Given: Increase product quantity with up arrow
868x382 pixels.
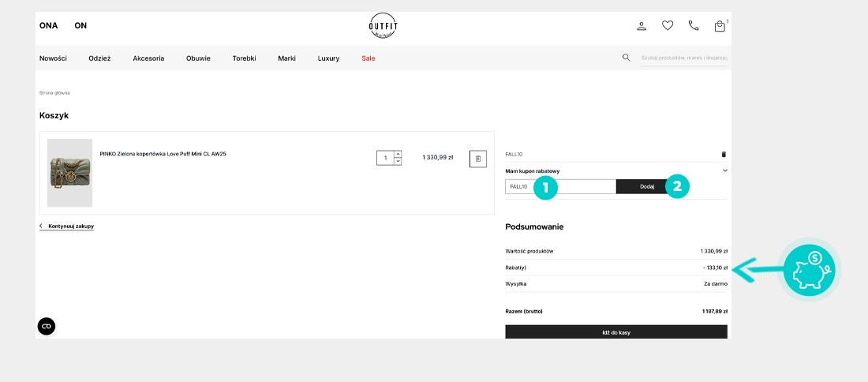Looking at the screenshot, I should pyautogui.click(x=398, y=155).
